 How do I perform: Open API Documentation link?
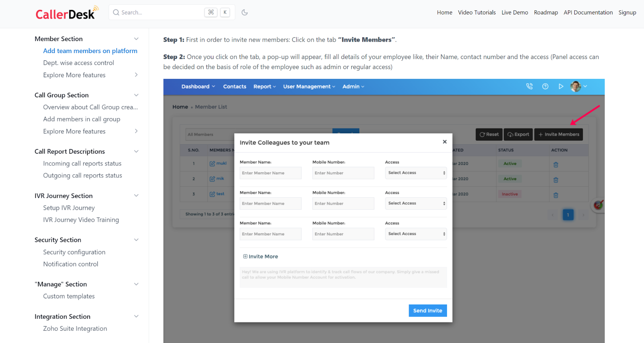pyautogui.click(x=588, y=12)
